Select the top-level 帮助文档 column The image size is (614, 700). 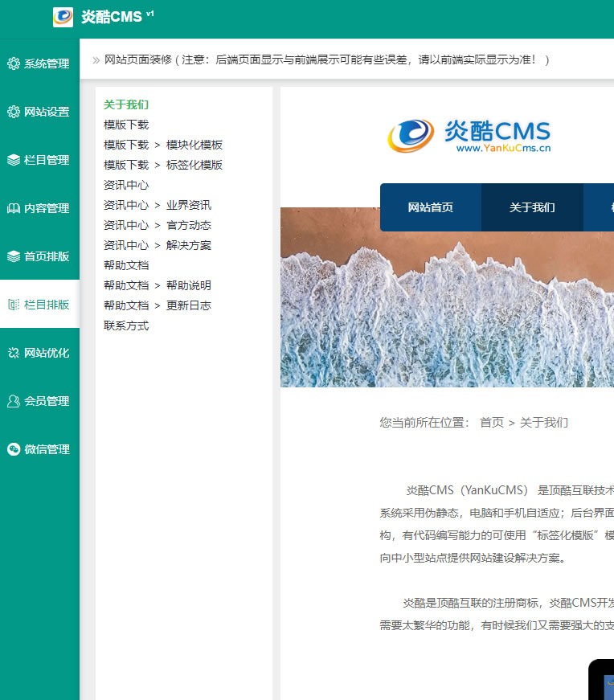[x=126, y=265]
